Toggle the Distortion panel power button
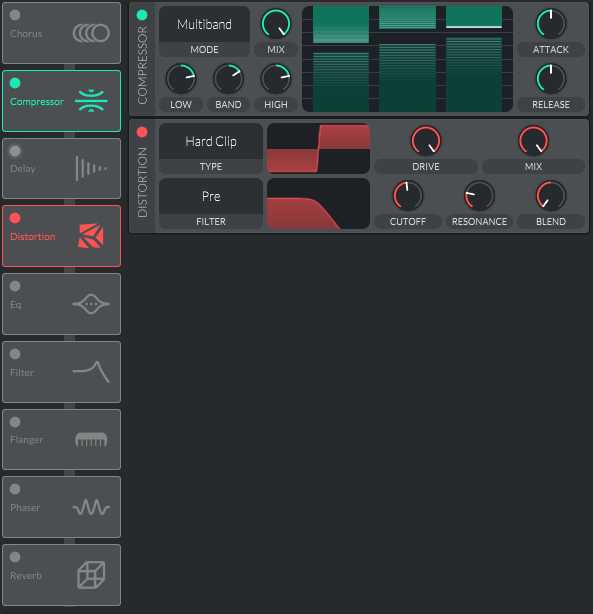 point(142,132)
